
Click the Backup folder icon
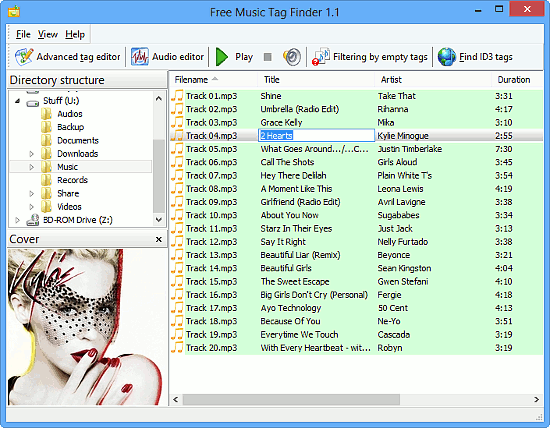click(x=46, y=127)
